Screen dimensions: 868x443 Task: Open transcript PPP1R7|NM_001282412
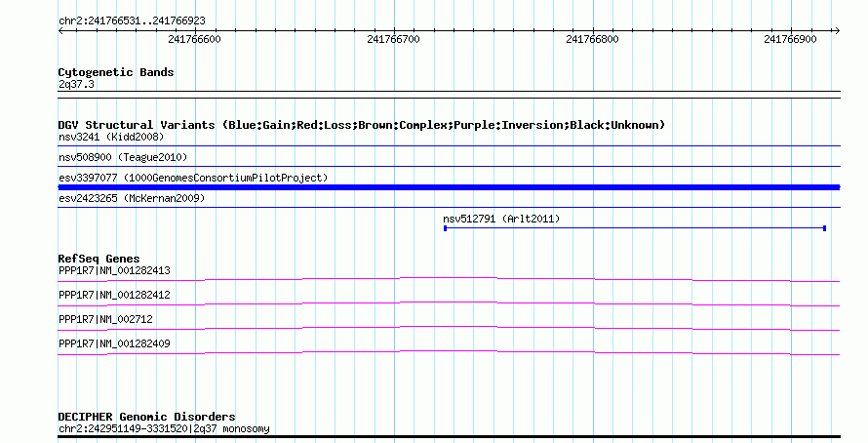114,295
